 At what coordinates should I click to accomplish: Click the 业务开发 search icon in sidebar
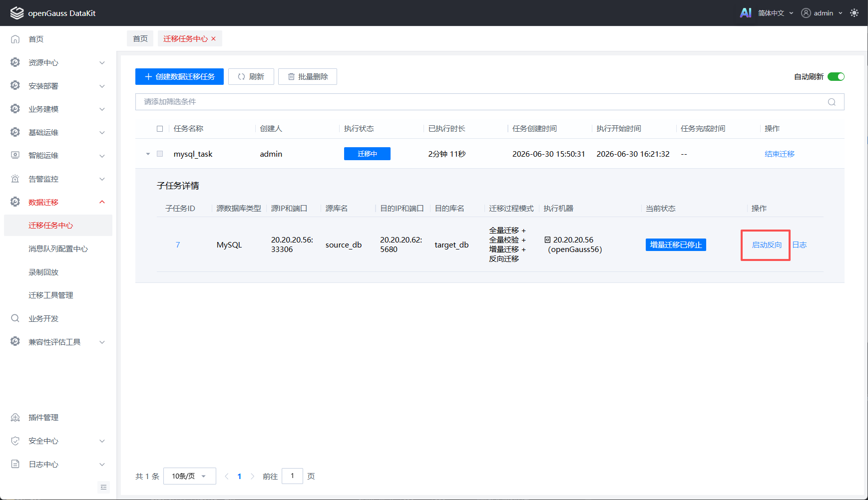point(15,318)
